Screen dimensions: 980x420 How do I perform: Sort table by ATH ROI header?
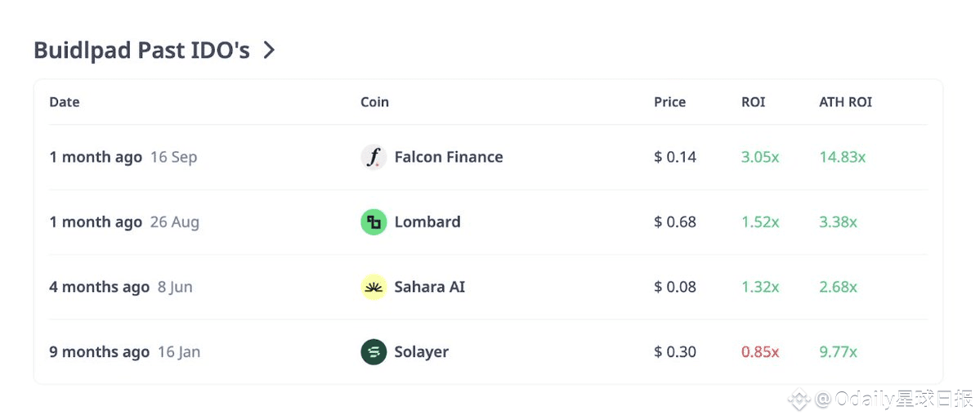click(x=845, y=102)
